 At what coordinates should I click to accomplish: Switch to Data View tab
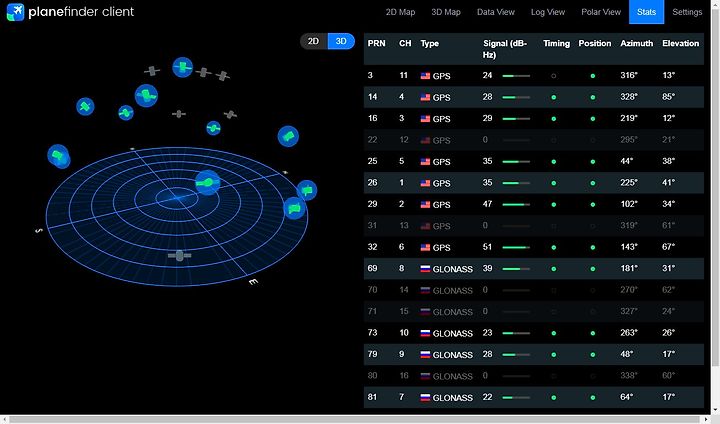tap(496, 12)
